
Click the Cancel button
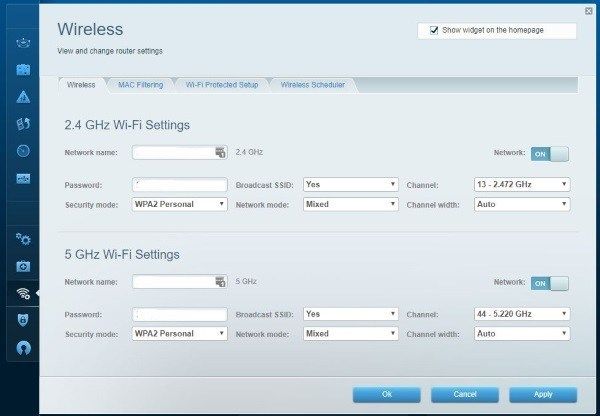[x=465, y=394]
